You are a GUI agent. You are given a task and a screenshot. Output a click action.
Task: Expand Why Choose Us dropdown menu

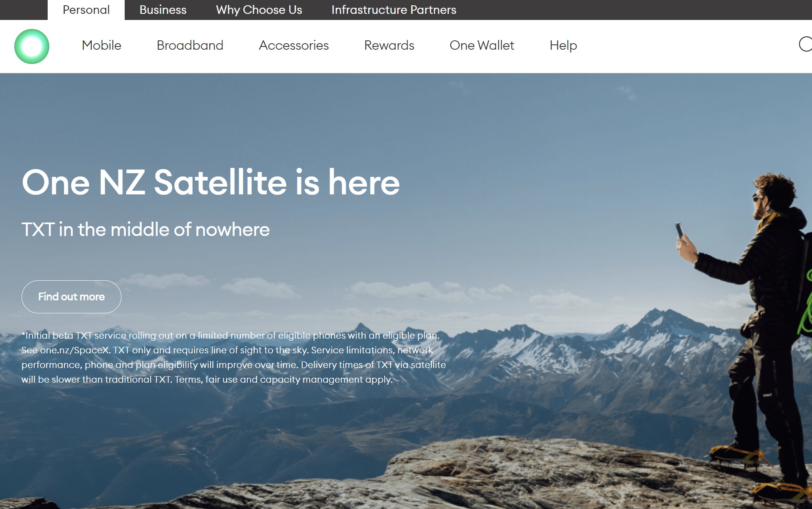(x=259, y=9)
